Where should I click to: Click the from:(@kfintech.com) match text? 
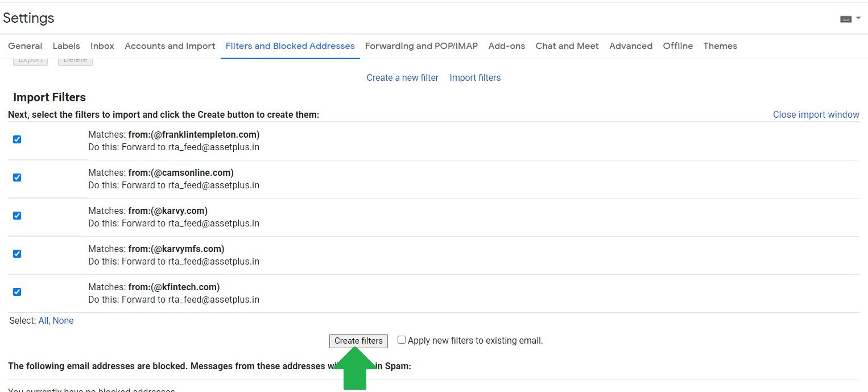(174, 287)
